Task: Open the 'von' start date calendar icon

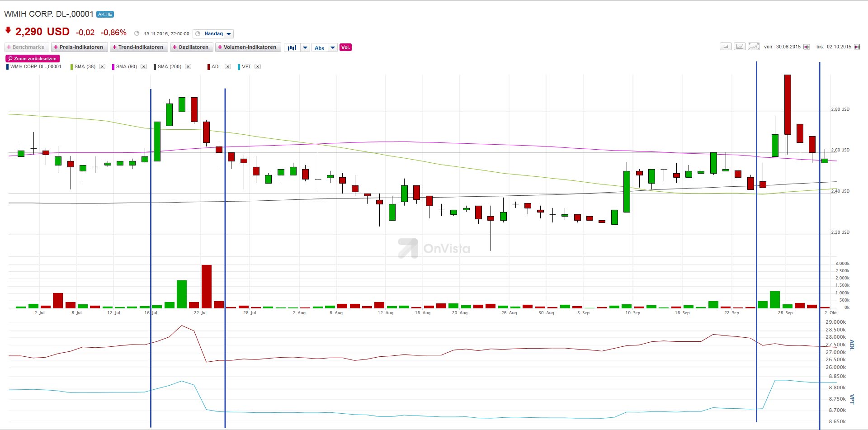Action: click(806, 47)
